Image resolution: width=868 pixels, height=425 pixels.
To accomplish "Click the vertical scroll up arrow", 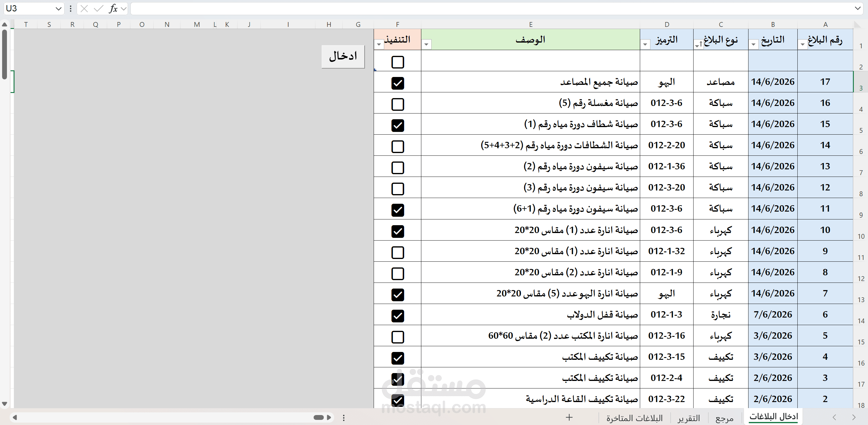I will pyautogui.click(x=5, y=25).
